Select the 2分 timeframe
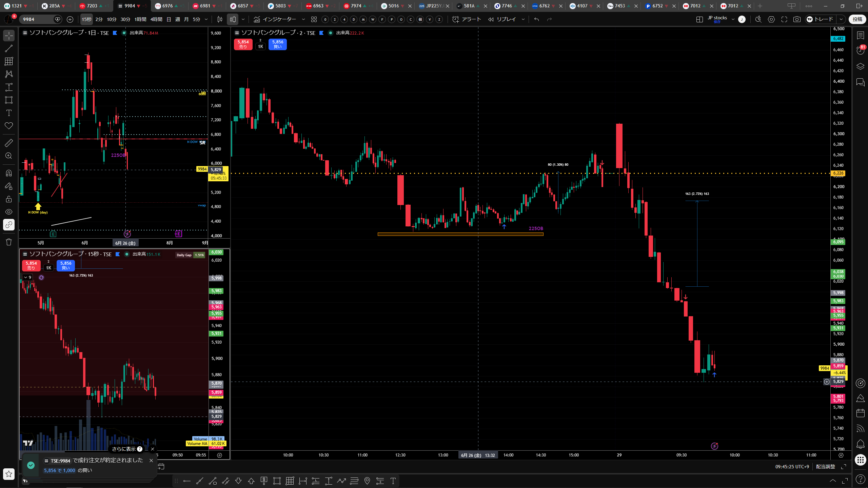The width and height of the screenshot is (868, 488). (x=99, y=19)
